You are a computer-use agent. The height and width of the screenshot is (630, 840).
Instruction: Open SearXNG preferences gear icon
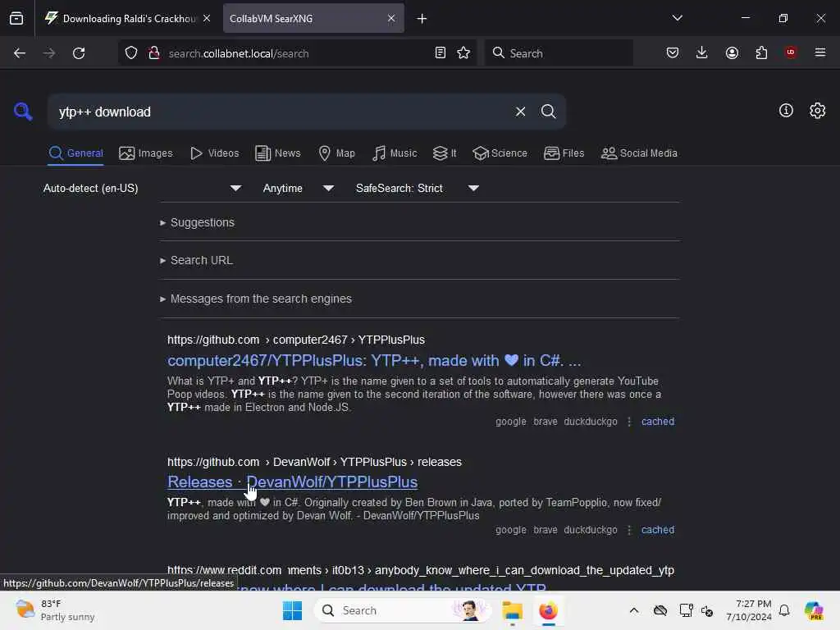pyautogui.click(x=818, y=111)
